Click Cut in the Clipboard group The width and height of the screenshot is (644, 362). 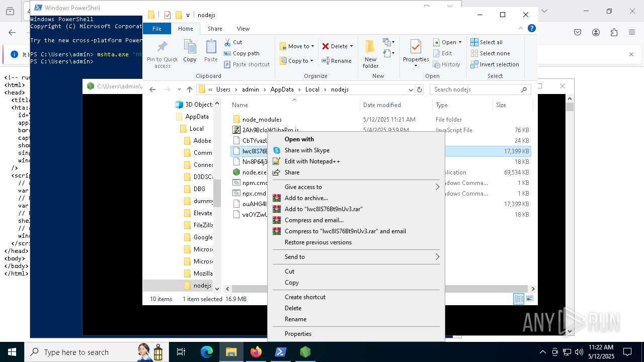233,42
